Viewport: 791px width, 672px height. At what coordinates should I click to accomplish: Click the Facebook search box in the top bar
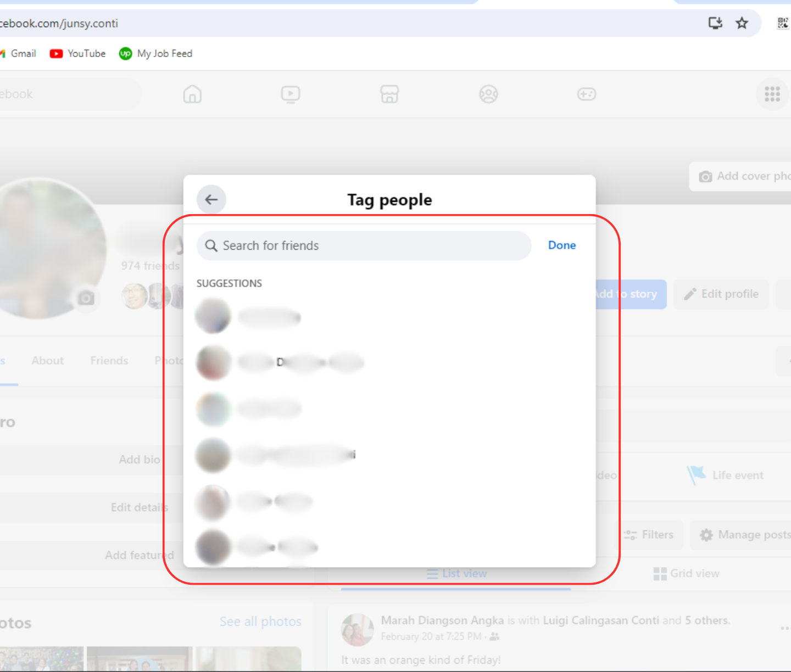(x=70, y=94)
